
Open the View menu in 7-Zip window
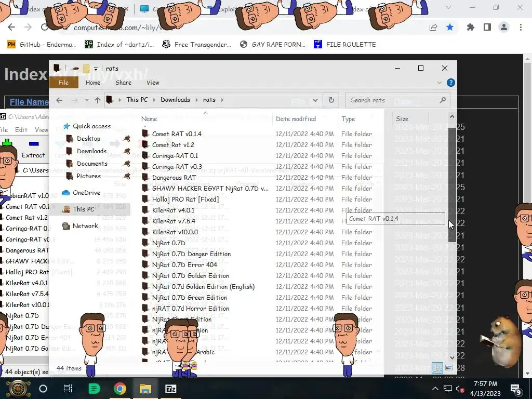pos(42,130)
